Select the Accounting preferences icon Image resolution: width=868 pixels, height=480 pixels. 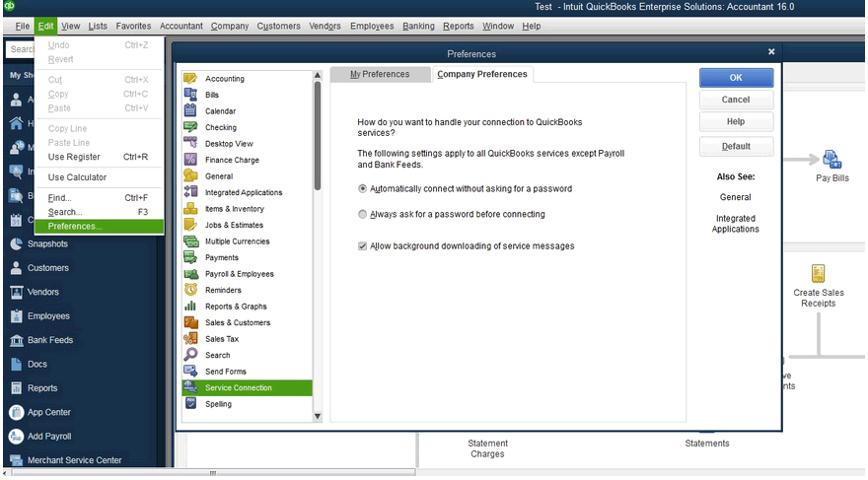(x=190, y=79)
